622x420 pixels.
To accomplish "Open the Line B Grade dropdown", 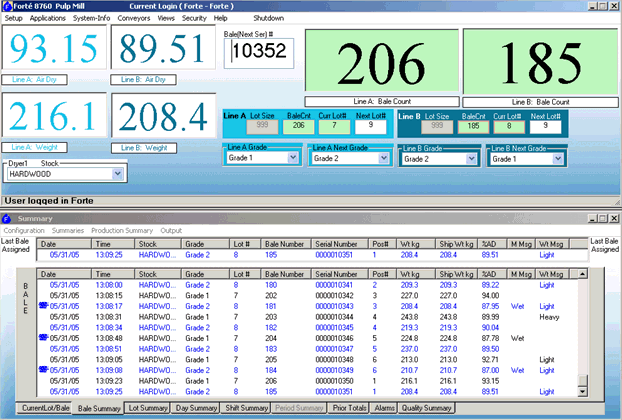I will 471,159.
